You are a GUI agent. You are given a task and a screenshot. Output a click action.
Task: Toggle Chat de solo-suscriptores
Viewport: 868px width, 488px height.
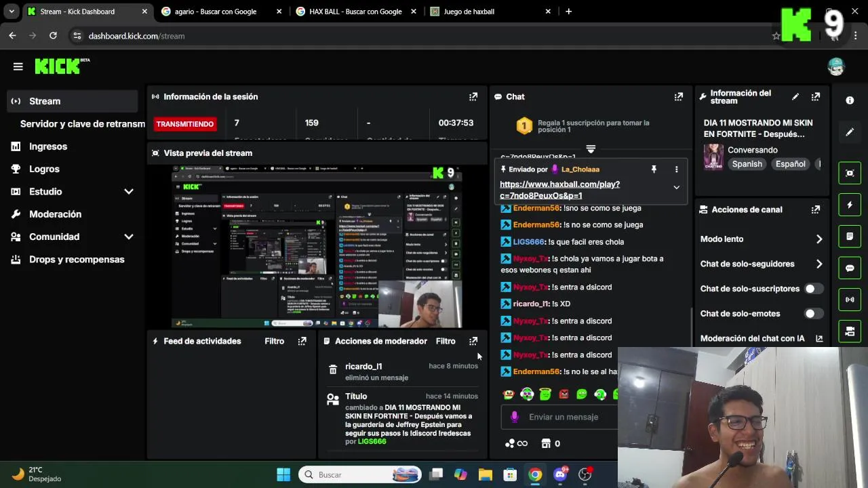[813, 289]
